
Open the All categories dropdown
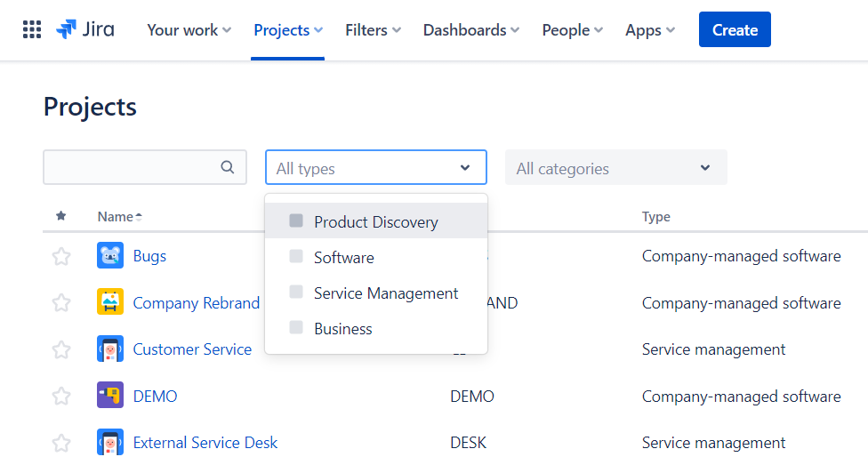(616, 167)
